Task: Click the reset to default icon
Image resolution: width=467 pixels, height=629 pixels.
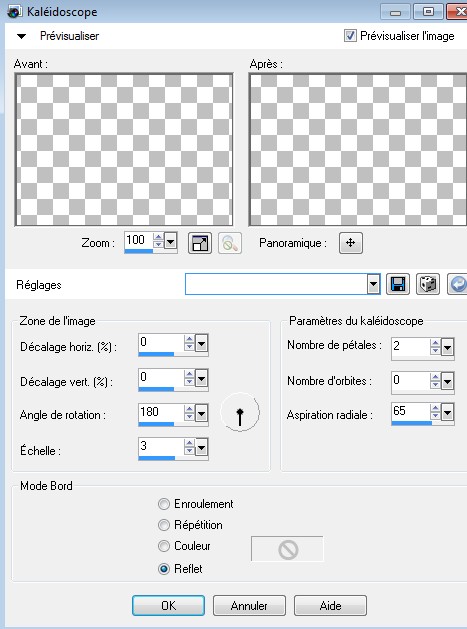Action: pyautogui.click(x=458, y=284)
